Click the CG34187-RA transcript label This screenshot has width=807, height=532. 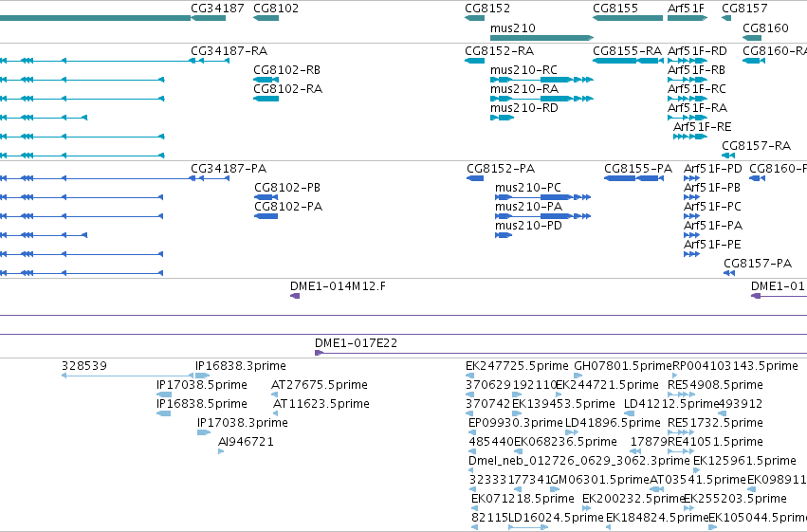[x=229, y=51]
